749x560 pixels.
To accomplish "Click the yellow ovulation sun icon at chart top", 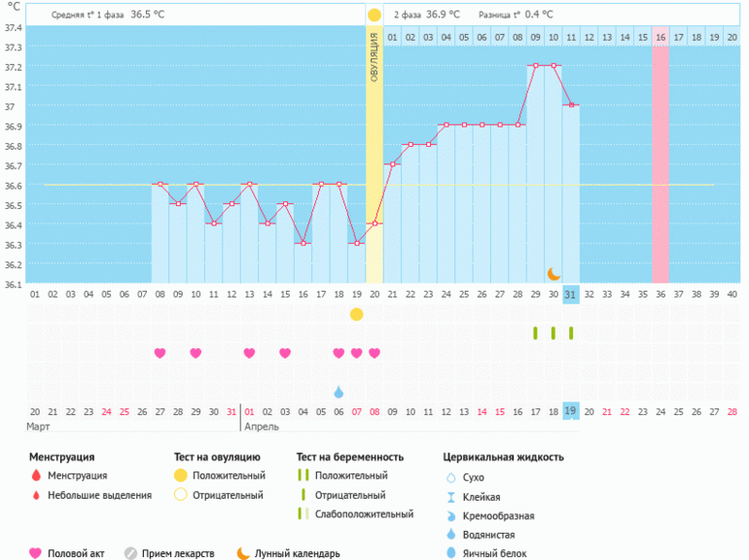I will click(374, 16).
